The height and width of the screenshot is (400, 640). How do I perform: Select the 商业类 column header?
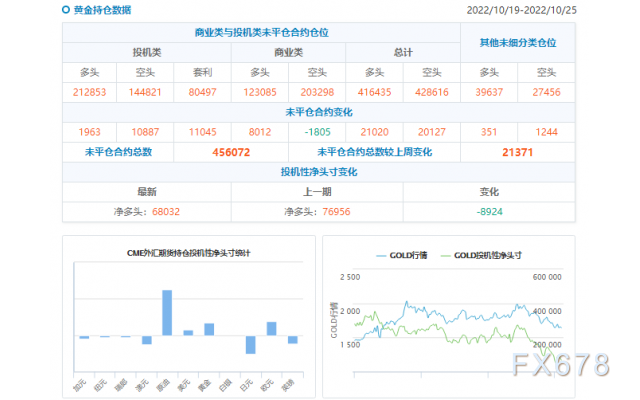289,52
